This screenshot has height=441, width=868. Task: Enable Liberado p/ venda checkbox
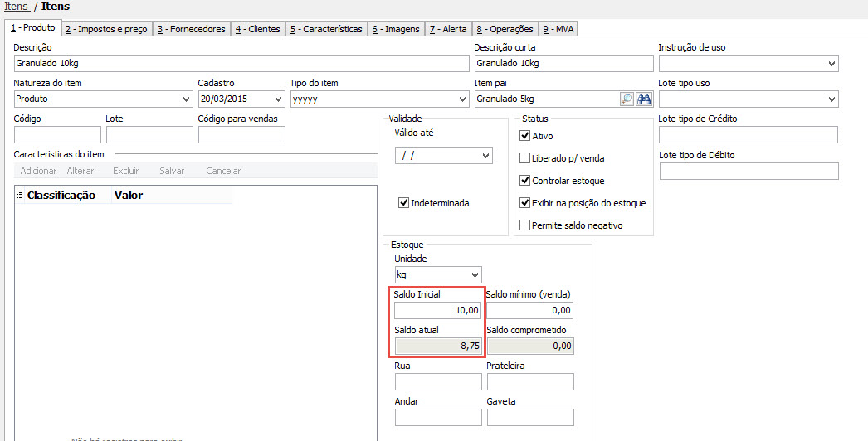coord(525,158)
